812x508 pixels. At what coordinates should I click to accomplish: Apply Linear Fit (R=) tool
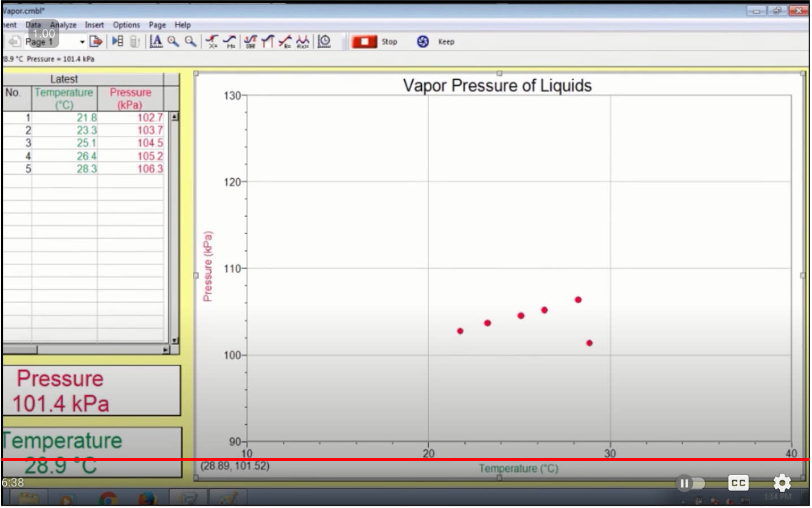click(285, 41)
